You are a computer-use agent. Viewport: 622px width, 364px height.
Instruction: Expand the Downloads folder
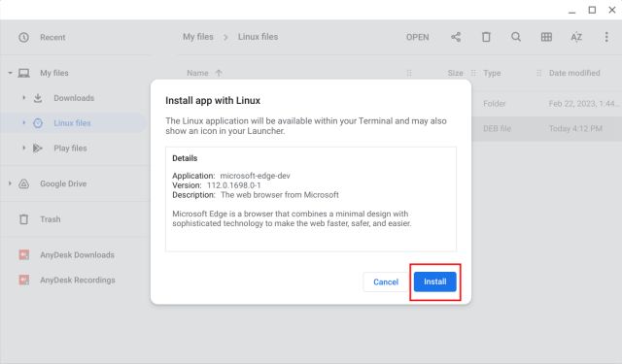tap(23, 98)
